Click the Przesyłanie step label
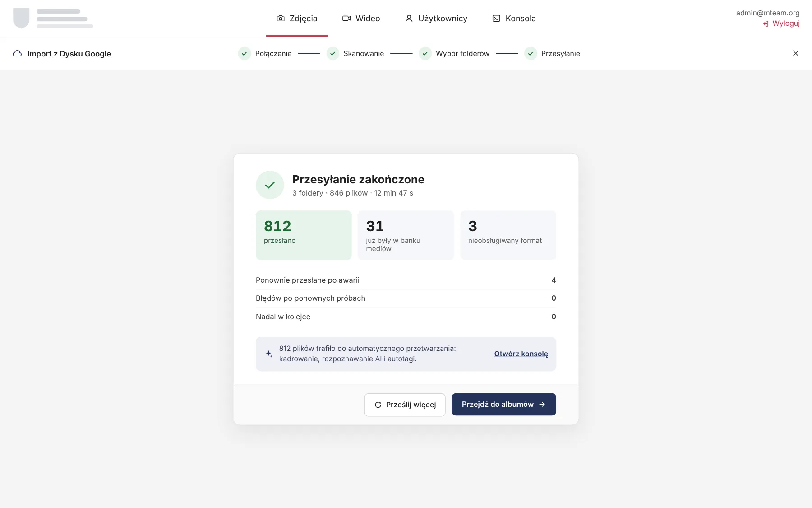The width and height of the screenshot is (812, 508). pos(560,53)
